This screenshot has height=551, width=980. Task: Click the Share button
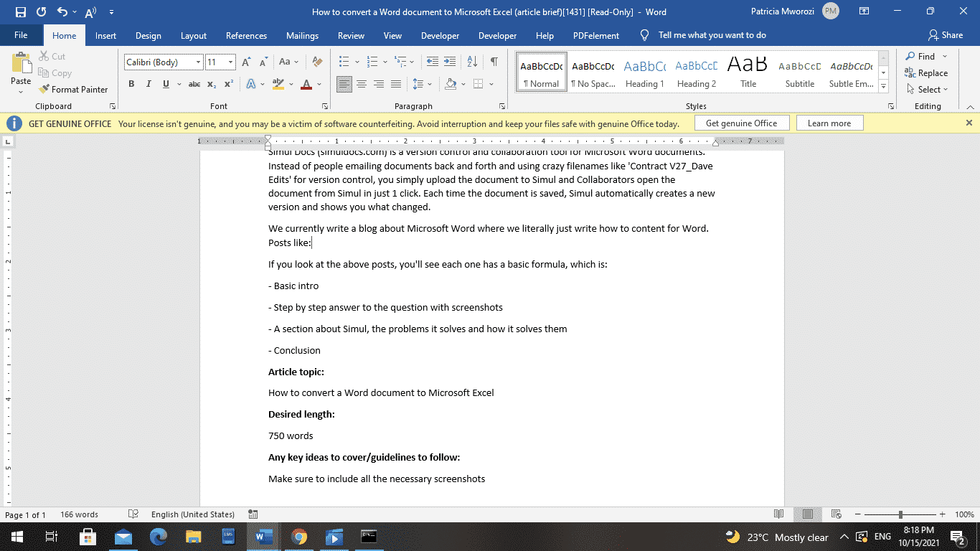click(x=946, y=35)
